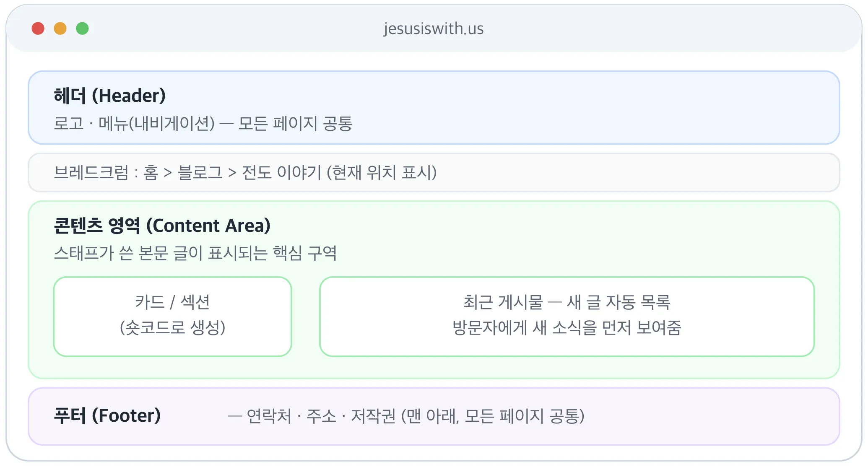Click the green maximize dot
The height and width of the screenshot is (467, 868).
82,29
